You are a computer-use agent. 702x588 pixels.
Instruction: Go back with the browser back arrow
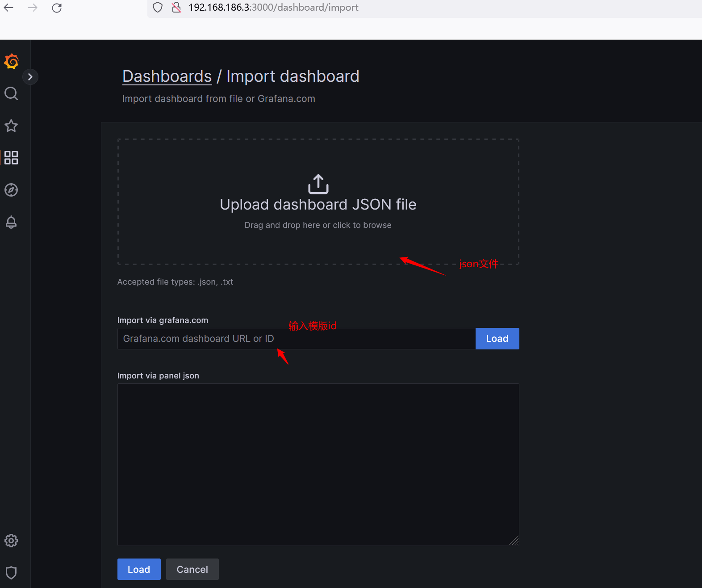tap(8, 8)
